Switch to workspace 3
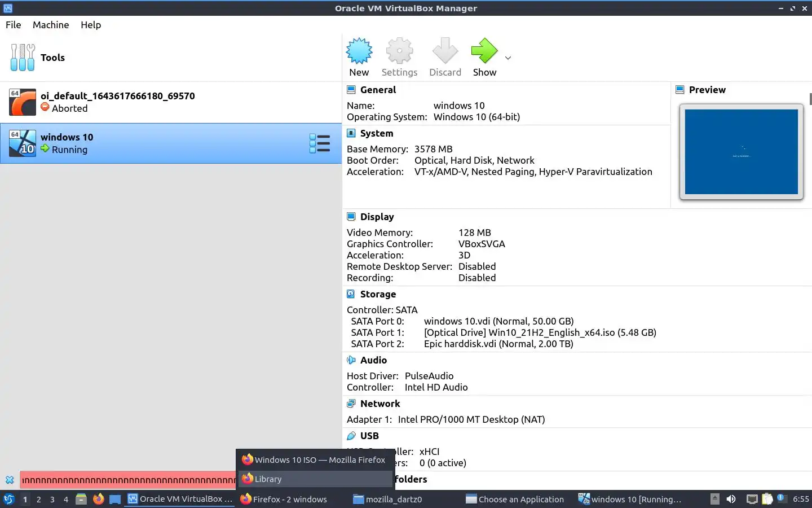The image size is (812, 508). click(52, 499)
